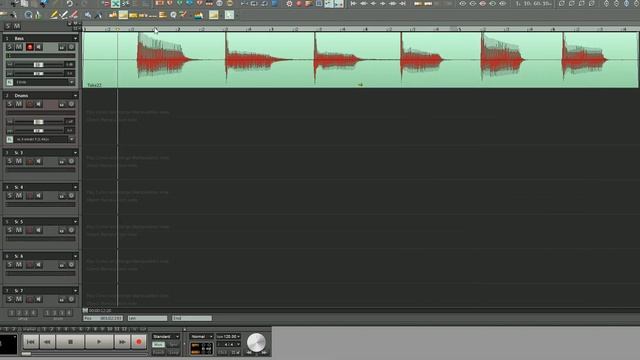Screen dimensions: 640x360
Task: Click the jog wheel in transport panel
Action: [256, 342]
